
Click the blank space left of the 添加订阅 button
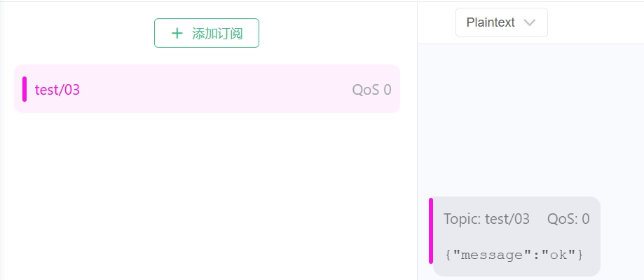[77, 33]
